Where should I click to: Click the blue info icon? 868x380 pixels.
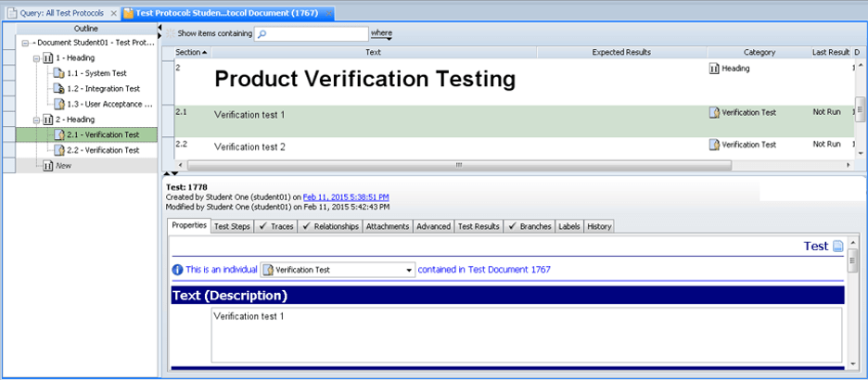tap(177, 270)
